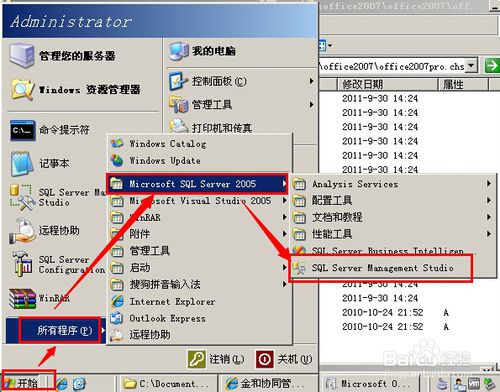Expand 文档和教程 submenu

(393, 217)
